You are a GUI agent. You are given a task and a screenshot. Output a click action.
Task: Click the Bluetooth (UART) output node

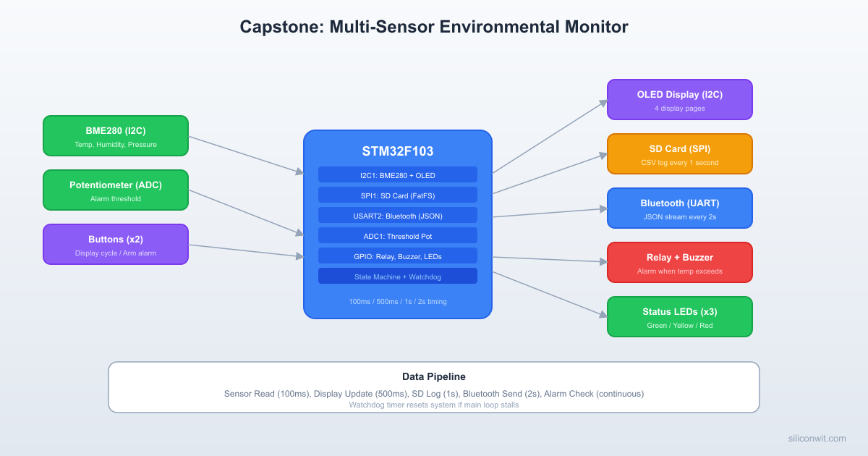[679, 208]
